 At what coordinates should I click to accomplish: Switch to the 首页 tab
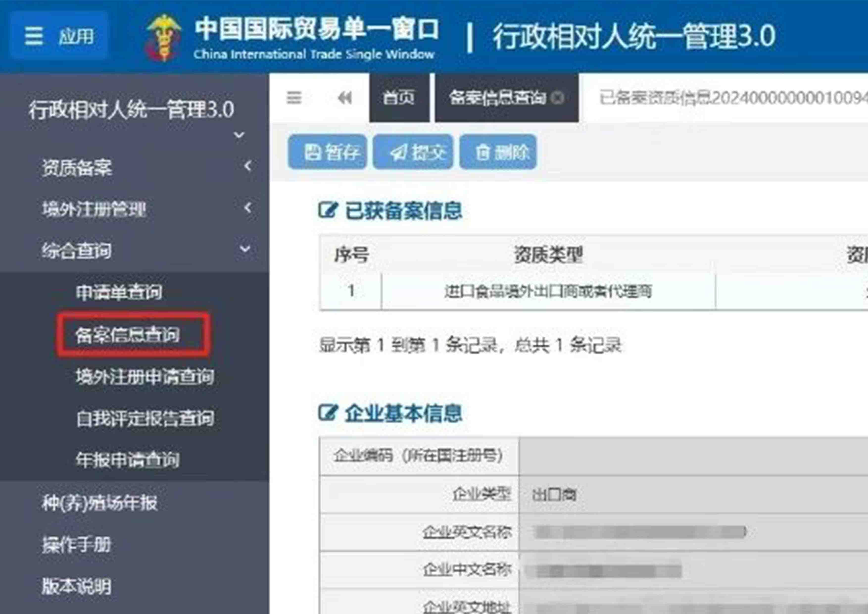[x=399, y=98]
